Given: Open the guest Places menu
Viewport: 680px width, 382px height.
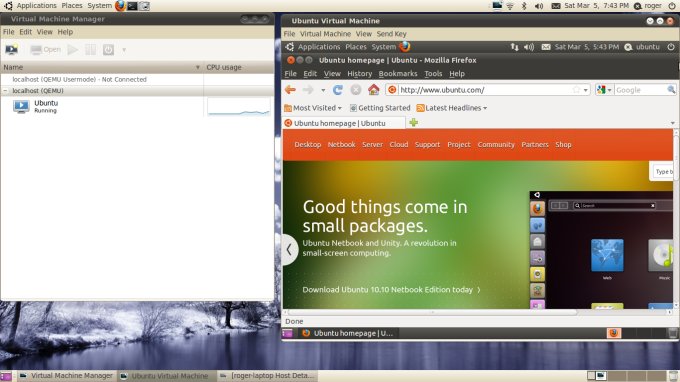Looking at the screenshot, I should click(356, 47).
